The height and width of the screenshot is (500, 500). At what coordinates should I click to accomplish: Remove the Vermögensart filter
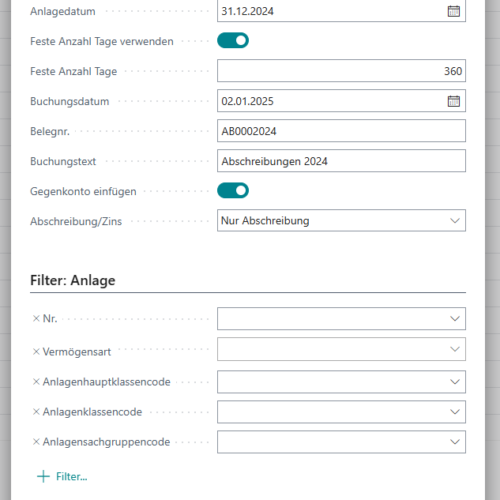(x=36, y=352)
